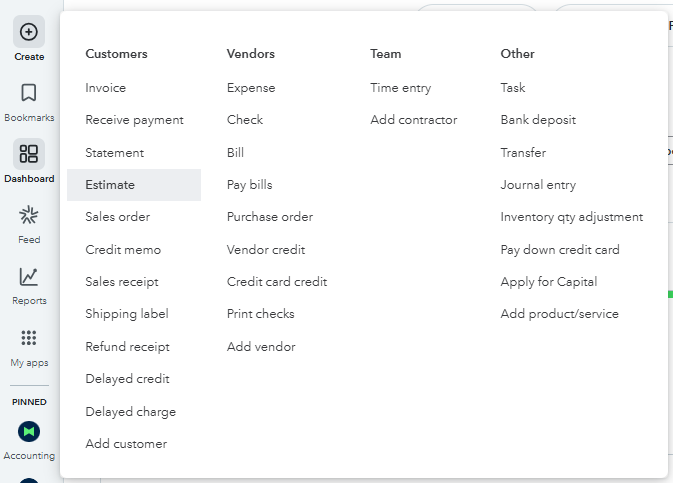The height and width of the screenshot is (483, 673).
Task: Create a new Sales receipt
Action: click(x=122, y=282)
